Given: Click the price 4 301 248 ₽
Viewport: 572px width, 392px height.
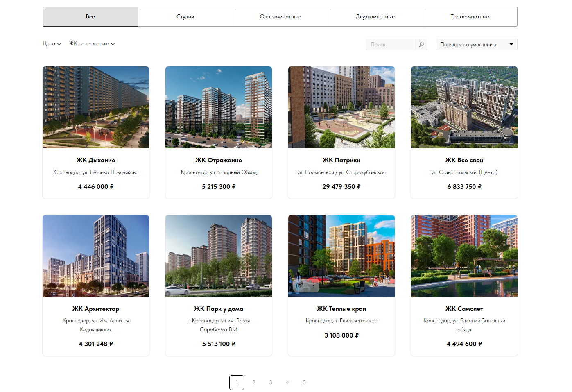Looking at the screenshot, I should coord(96,344).
